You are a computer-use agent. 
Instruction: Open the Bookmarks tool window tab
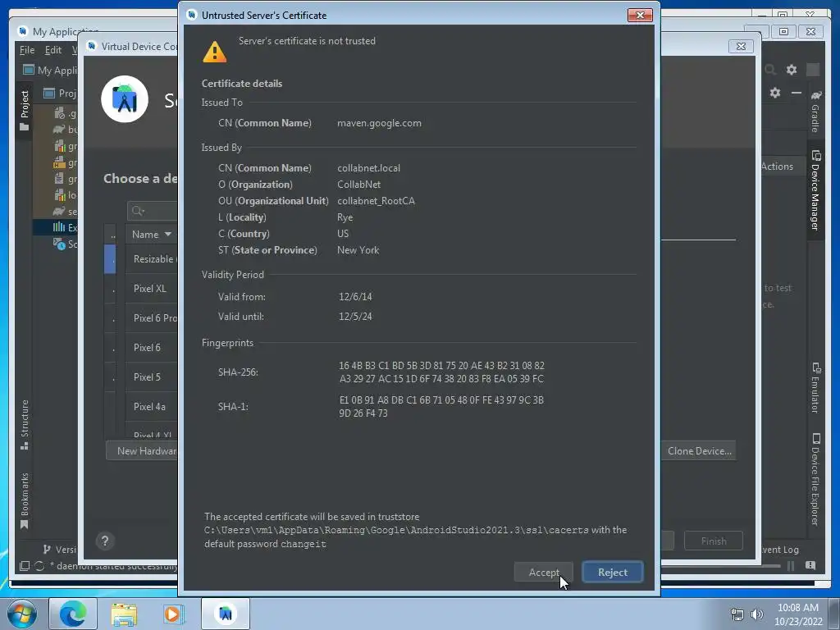[x=24, y=501]
